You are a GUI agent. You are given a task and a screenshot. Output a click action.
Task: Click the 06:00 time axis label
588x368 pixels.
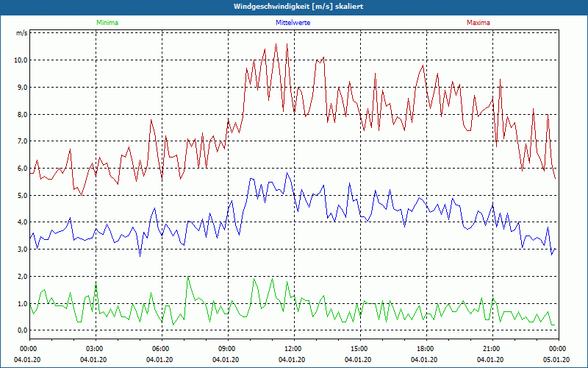(161, 349)
